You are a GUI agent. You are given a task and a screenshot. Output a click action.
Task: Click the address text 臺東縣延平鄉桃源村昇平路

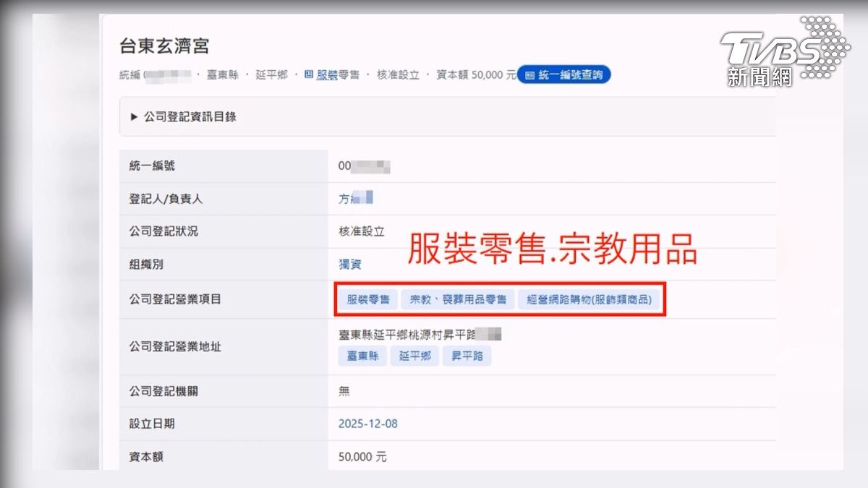[408, 335]
